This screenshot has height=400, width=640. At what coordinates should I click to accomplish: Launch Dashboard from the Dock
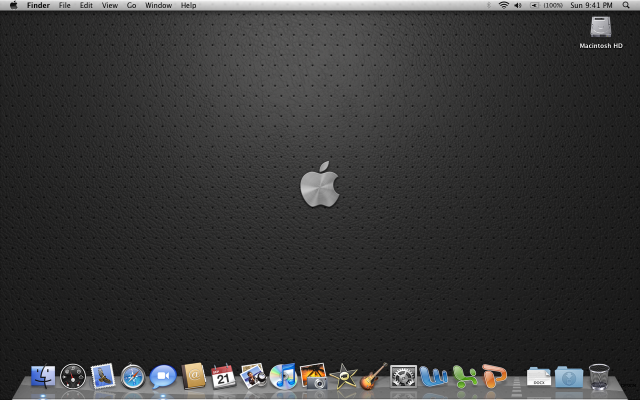pos(73,376)
